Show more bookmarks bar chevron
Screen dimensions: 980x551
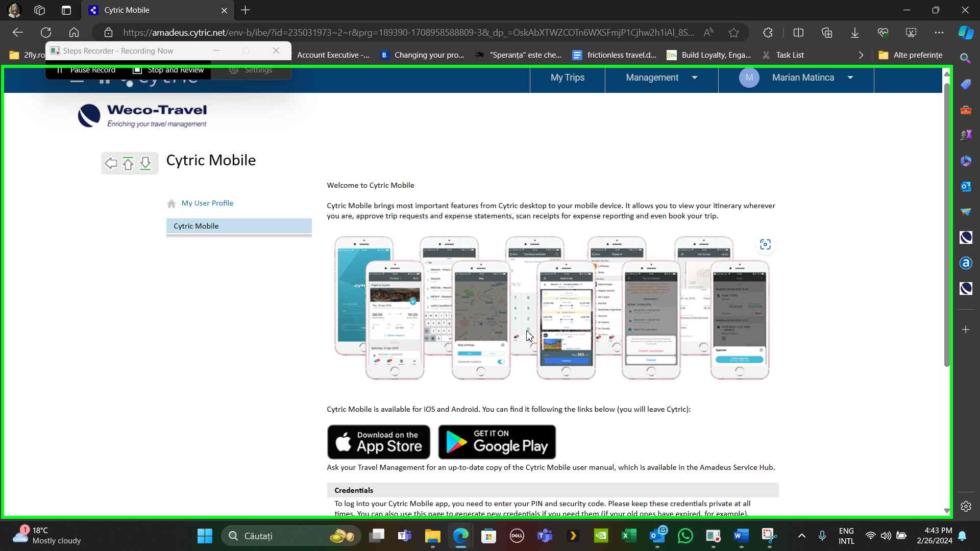click(x=861, y=55)
